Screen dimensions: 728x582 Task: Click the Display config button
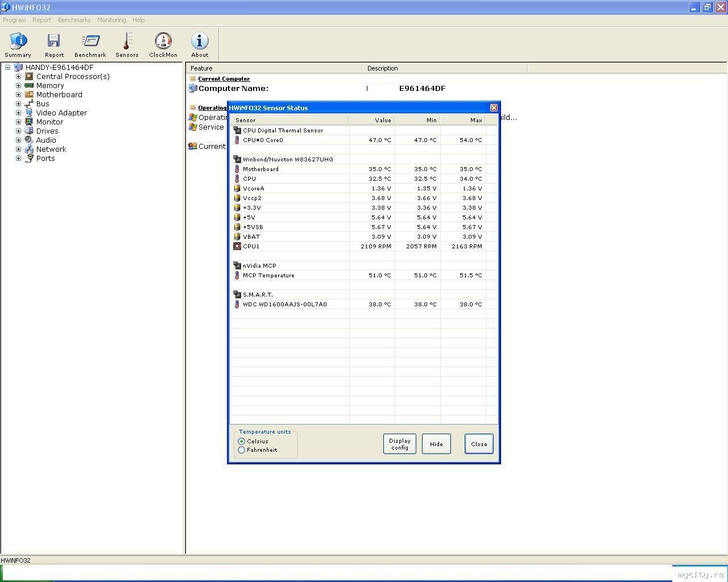click(x=399, y=444)
